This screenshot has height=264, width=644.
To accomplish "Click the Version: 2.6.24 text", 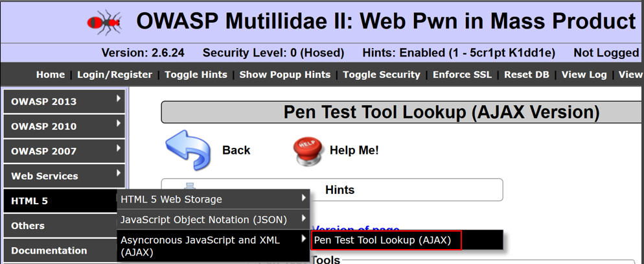I will click(x=143, y=53).
